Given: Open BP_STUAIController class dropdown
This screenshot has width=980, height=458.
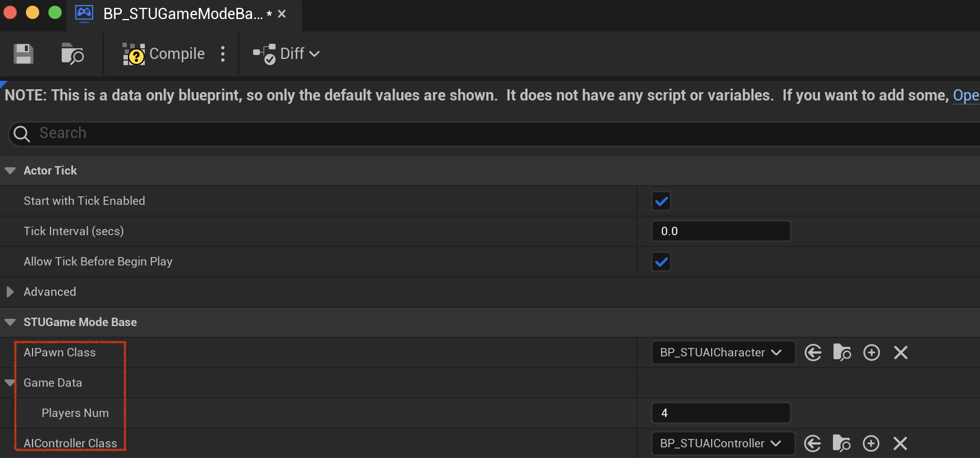Looking at the screenshot, I should pos(723,443).
